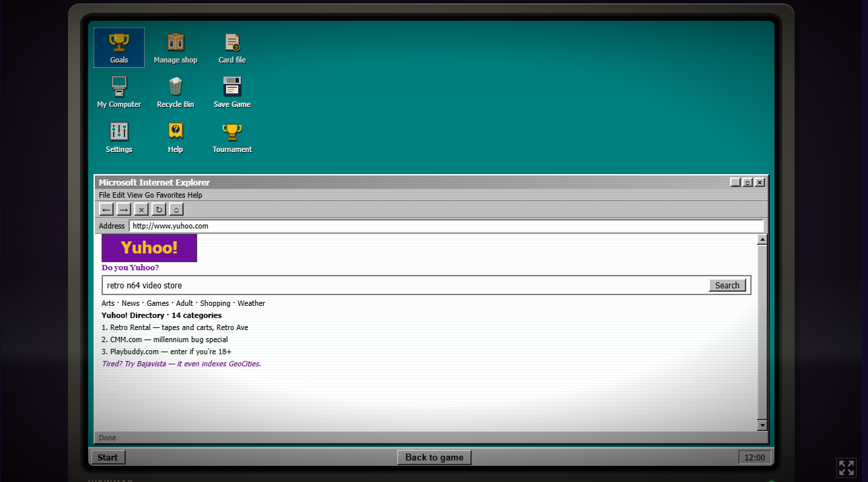Open the Playbuddy.com search result
Screen dimensions: 868x482
(167, 352)
